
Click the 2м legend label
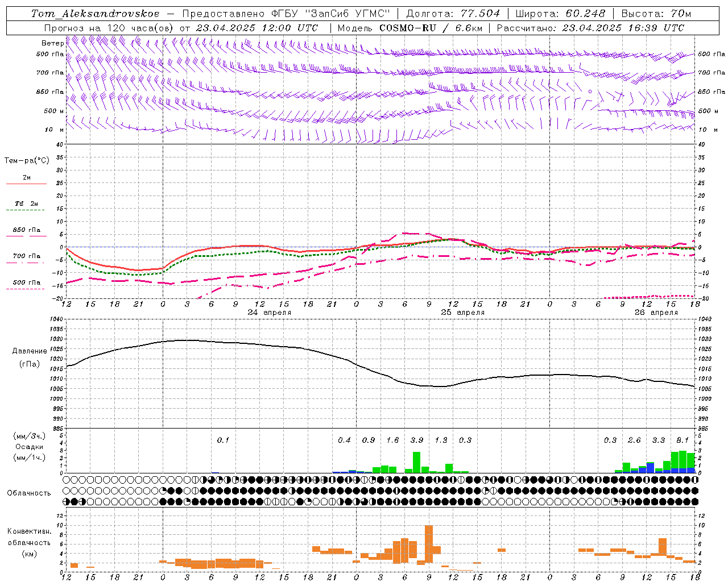[x=27, y=178]
